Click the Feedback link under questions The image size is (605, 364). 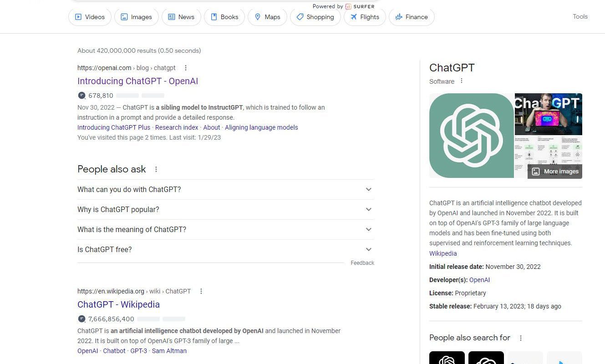[x=362, y=263]
